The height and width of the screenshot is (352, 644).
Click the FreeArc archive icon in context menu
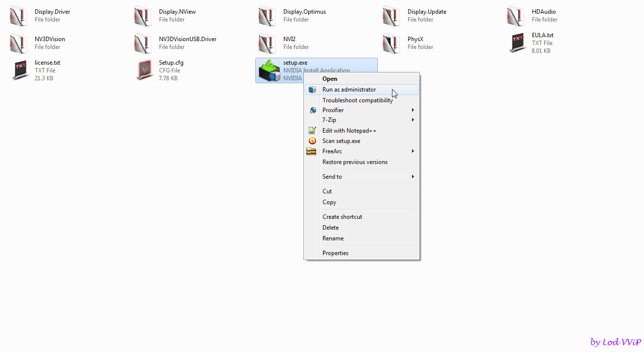(x=312, y=151)
